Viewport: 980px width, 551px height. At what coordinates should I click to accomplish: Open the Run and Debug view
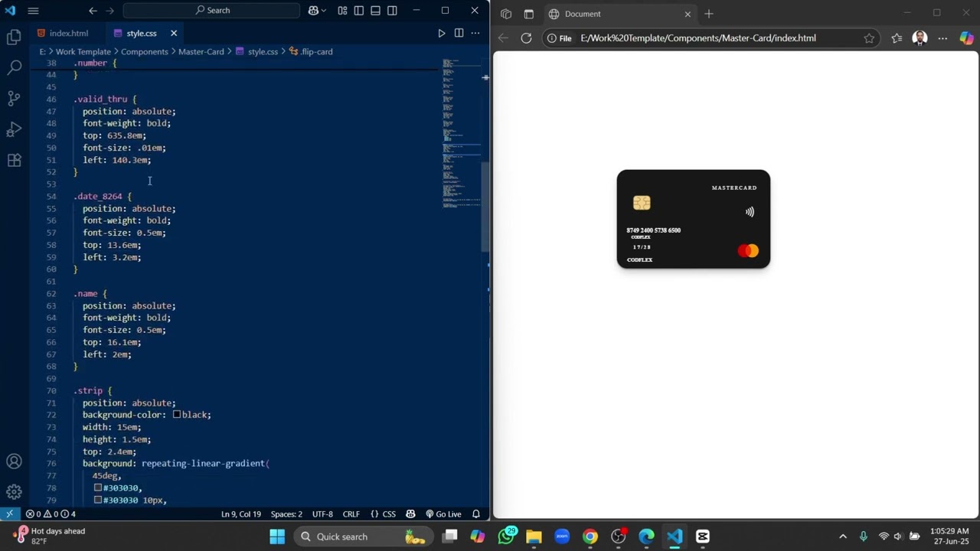(x=14, y=129)
